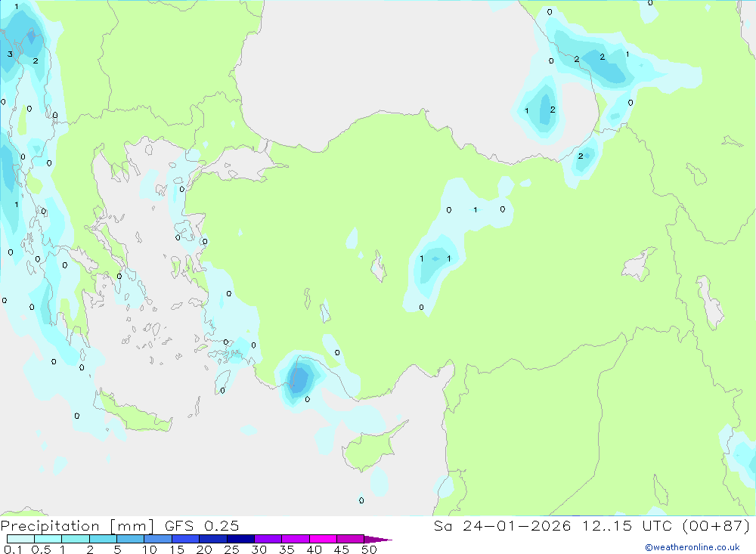
Task: Click the above-50 mm arrow end of legend
Action: (x=377, y=540)
